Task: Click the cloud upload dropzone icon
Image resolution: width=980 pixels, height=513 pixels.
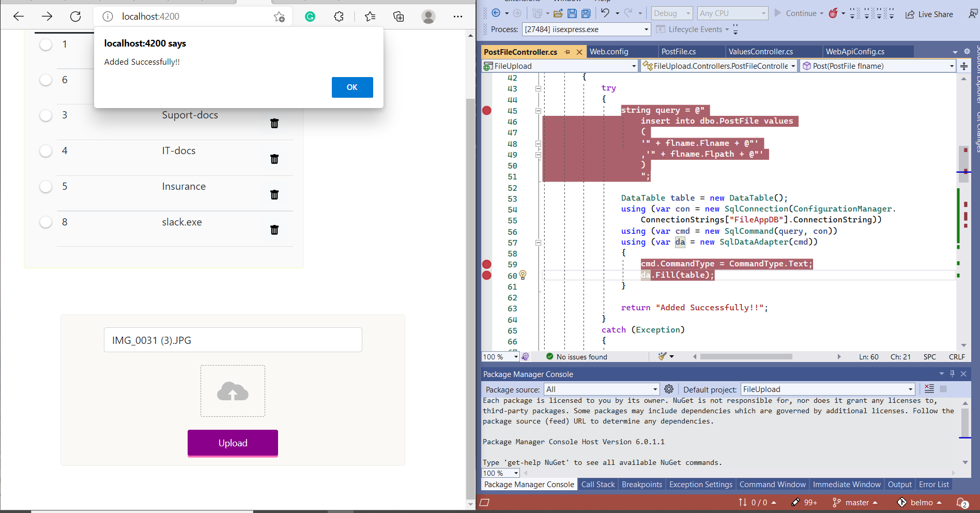Action: coord(233,391)
